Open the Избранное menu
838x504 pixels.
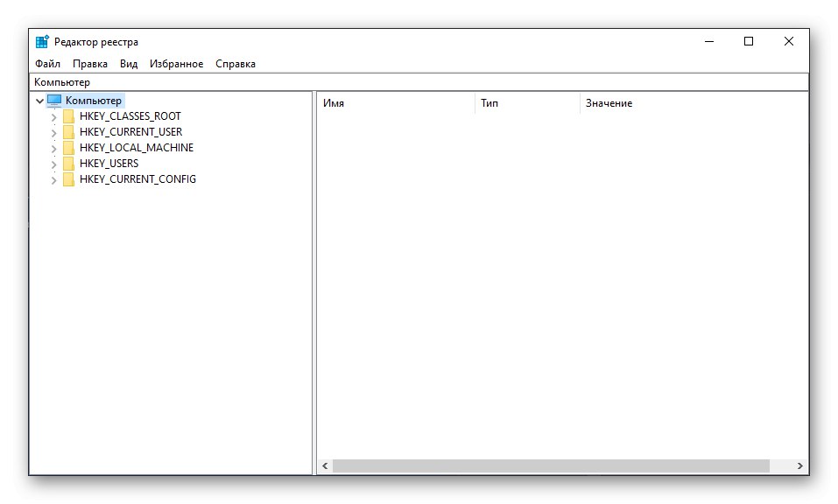[x=176, y=64]
